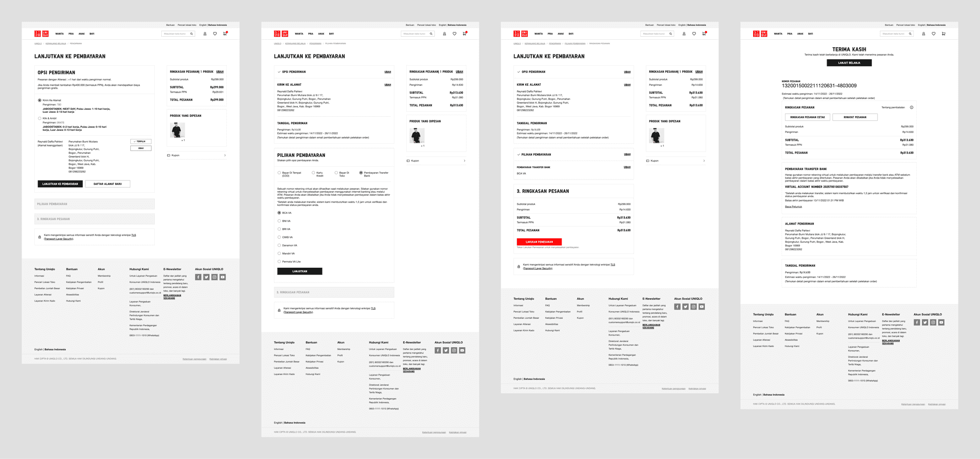Click YouTube icon in Terima Kasih page footer
Viewport: 980px width, 459px height.
[941, 322]
